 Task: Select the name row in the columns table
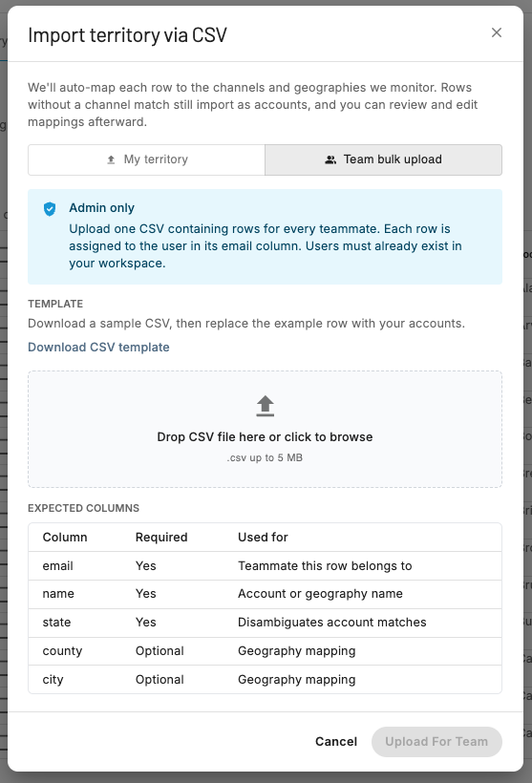(265, 594)
